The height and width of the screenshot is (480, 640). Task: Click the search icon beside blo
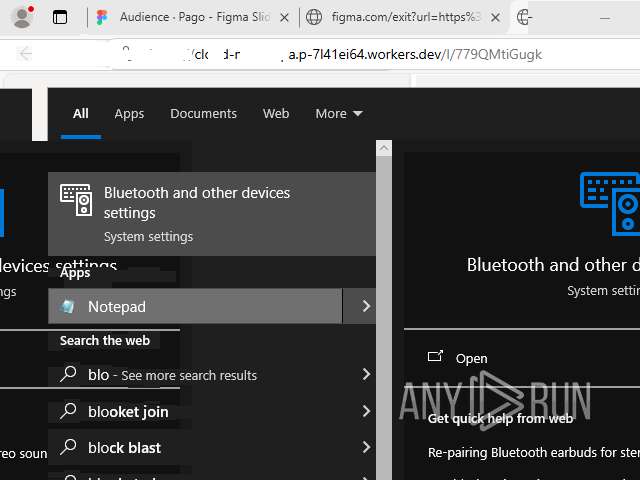(68, 374)
